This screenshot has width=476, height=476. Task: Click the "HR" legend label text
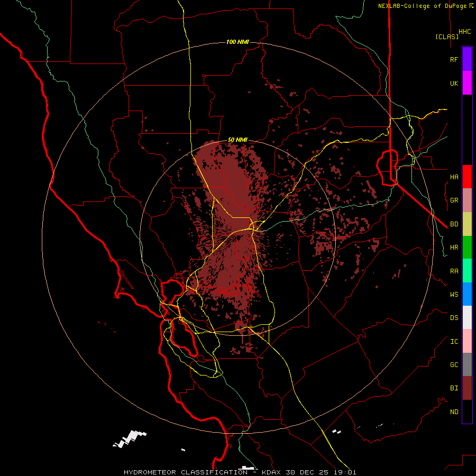[454, 248]
